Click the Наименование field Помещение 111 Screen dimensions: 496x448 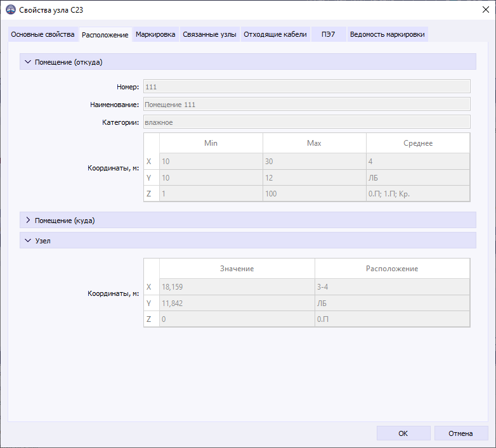[x=307, y=105]
